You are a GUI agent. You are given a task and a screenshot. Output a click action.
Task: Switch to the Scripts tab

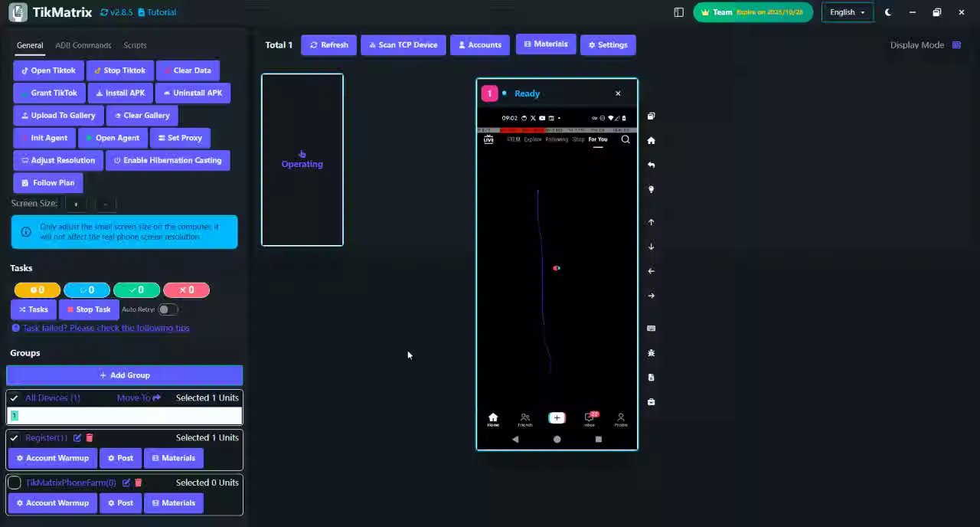(135, 45)
